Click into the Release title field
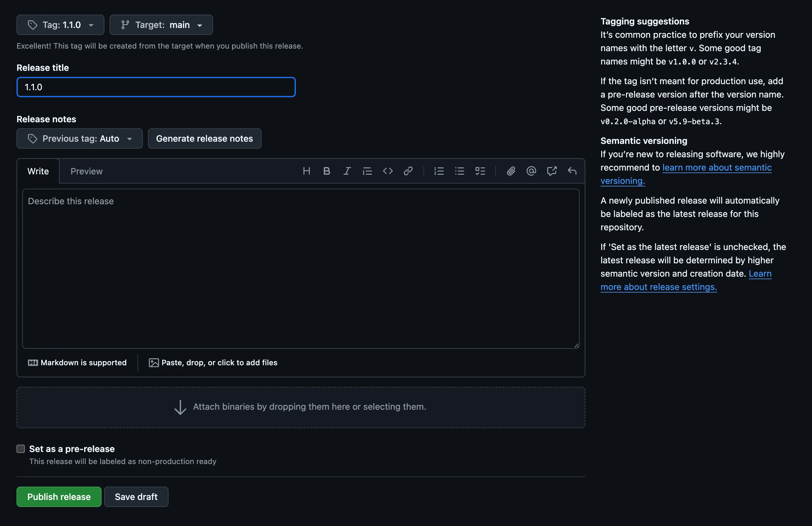Image resolution: width=812 pixels, height=526 pixels. [x=156, y=87]
